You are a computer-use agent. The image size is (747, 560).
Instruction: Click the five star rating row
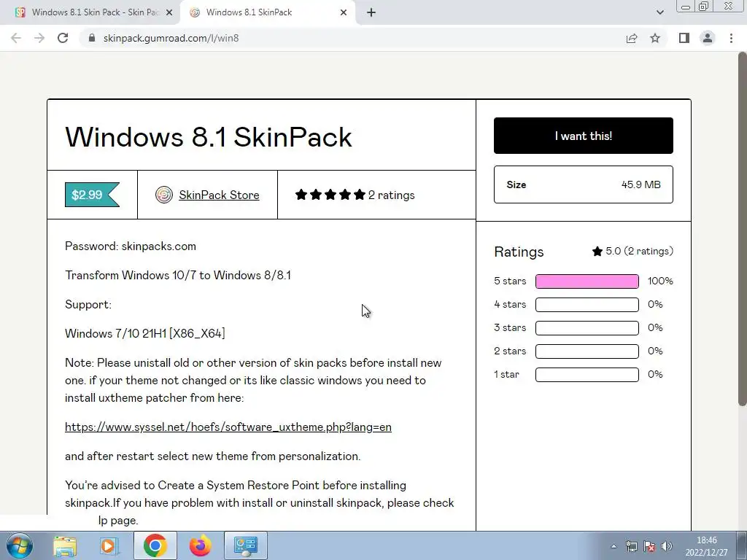(x=330, y=195)
